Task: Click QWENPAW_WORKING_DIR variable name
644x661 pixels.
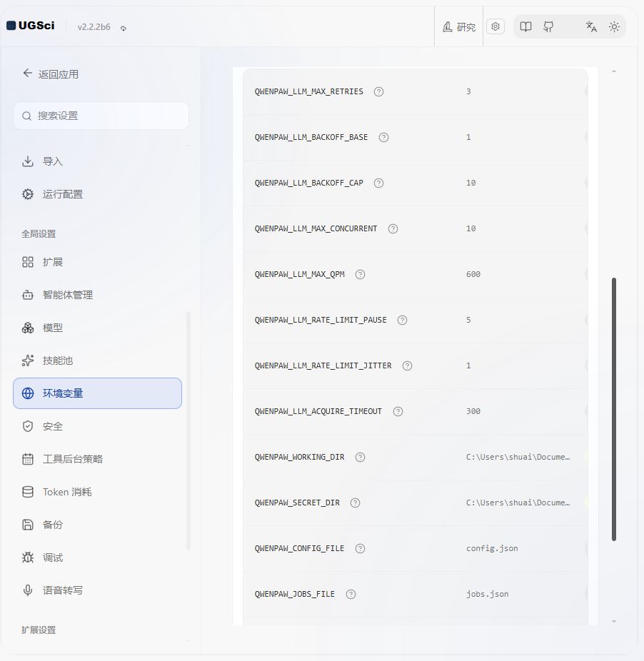Action: (x=299, y=458)
